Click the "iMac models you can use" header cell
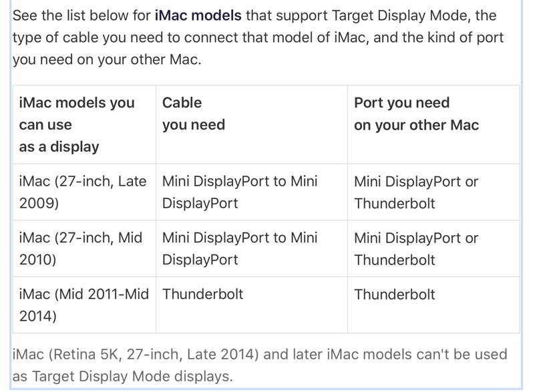Screen dimensions: 547x392 (x=84, y=124)
